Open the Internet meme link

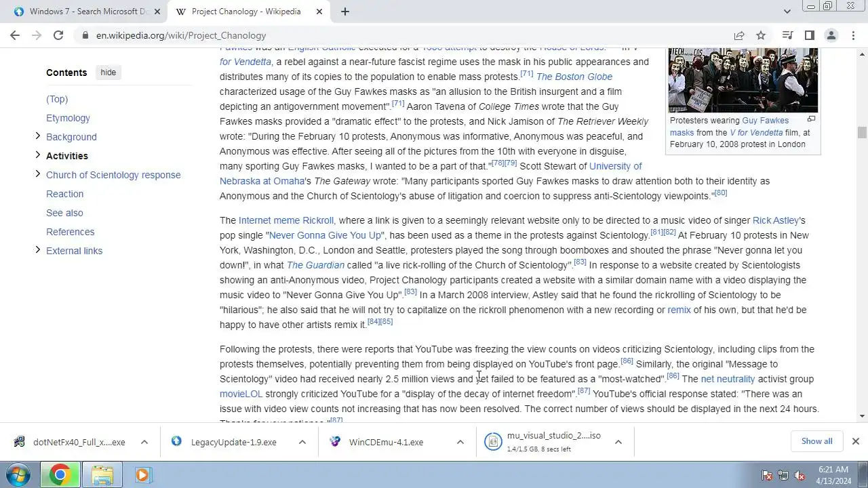point(267,220)
